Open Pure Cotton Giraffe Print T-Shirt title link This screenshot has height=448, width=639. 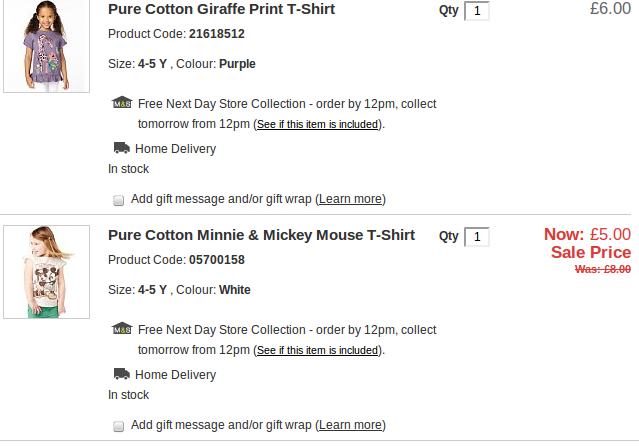[x=221, y=10]
